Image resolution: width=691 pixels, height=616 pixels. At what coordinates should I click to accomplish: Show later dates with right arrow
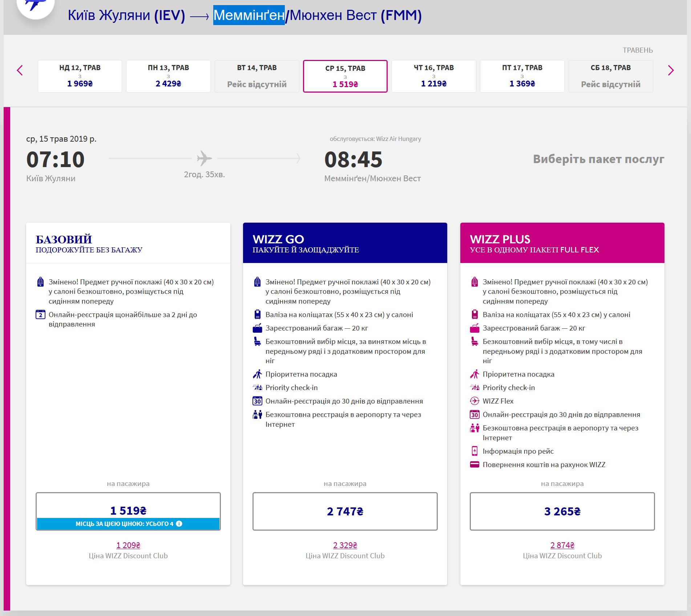pos(671,70)
